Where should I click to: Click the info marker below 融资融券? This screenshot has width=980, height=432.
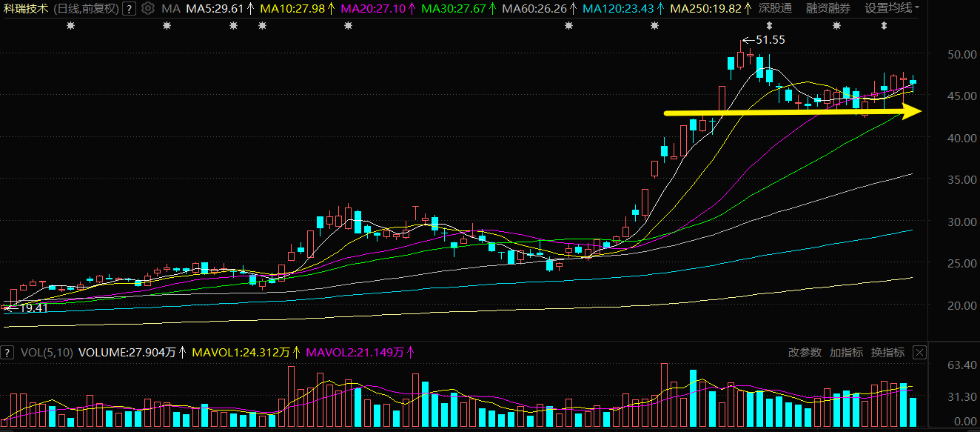coord(836,26)
